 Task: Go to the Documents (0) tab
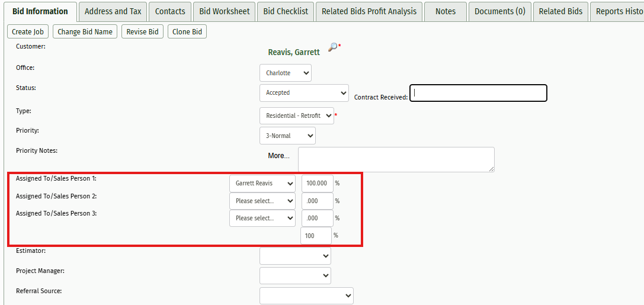click(499, 11)
